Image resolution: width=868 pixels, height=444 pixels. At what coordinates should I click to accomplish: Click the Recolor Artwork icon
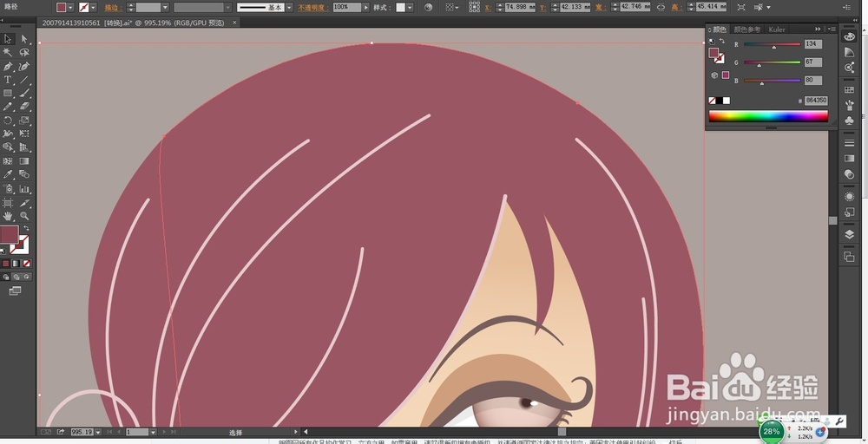(x=429, y=8)
